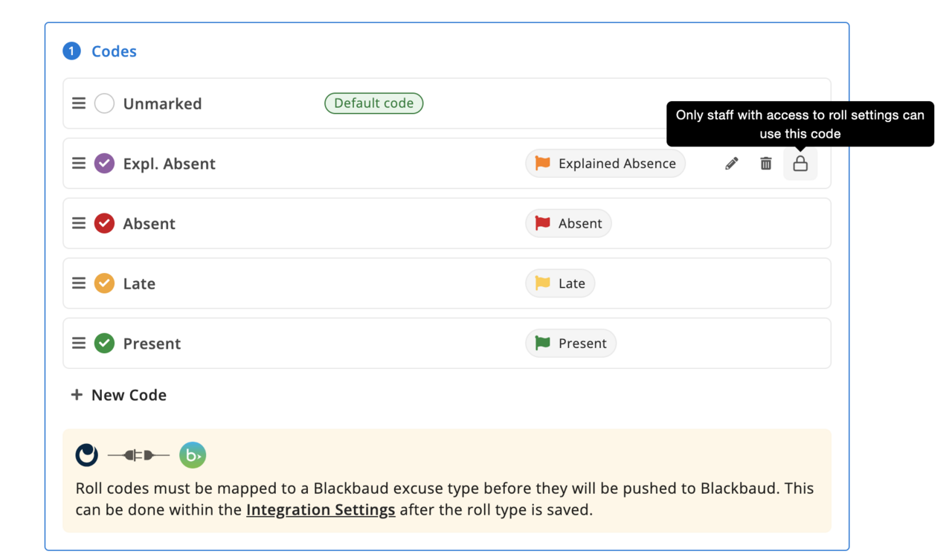
Task: Click the drag handle for Expl. Absent
Action: pos(79,164)
